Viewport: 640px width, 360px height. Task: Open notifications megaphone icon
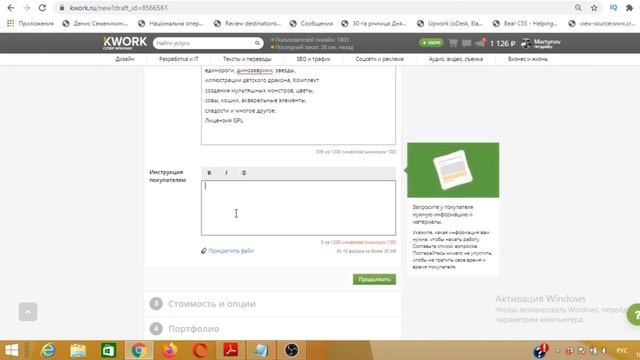pyautogui.click(x=481, y=42)
